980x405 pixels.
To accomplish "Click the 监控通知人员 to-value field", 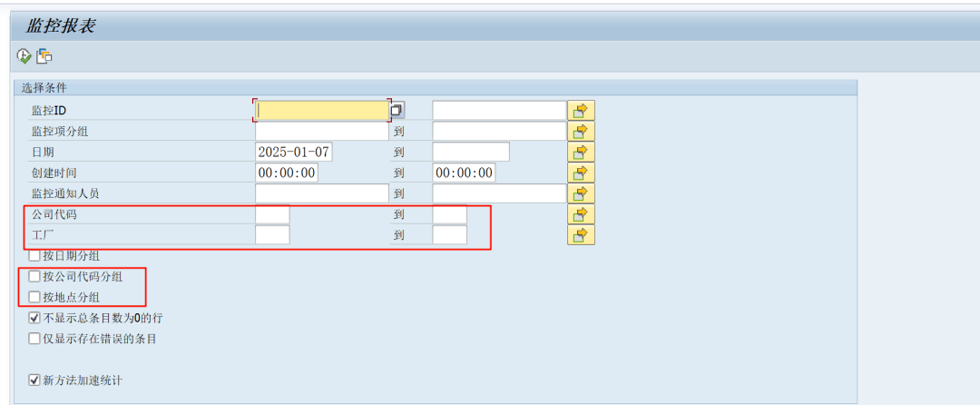I will click(x=499, y=193).
